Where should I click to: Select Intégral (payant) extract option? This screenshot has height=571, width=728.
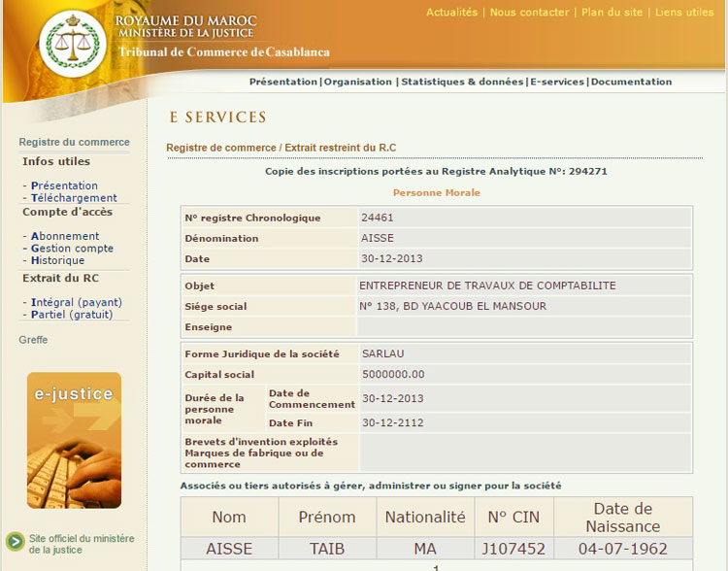(77, 302)
